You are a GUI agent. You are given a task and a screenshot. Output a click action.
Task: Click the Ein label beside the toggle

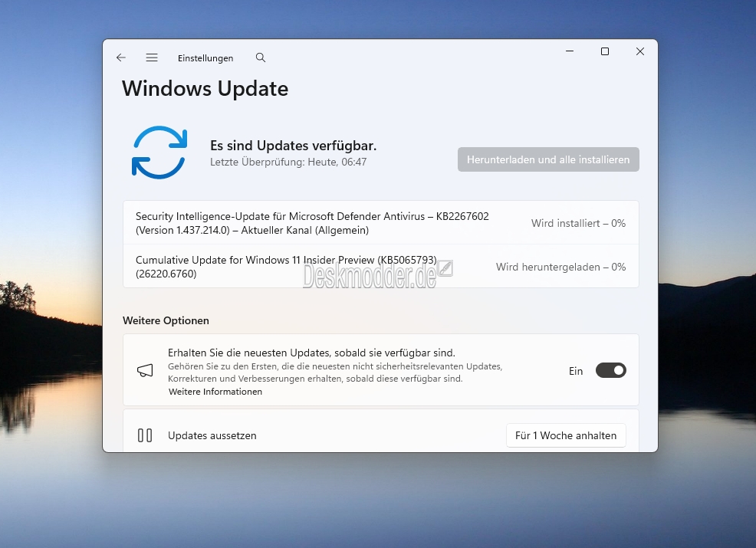coord(576,371)
